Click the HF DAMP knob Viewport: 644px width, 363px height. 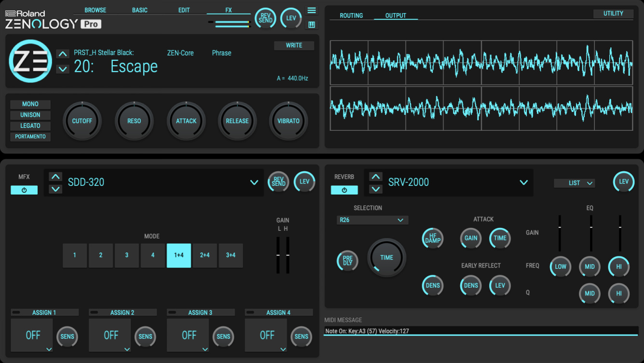point(433,238)
